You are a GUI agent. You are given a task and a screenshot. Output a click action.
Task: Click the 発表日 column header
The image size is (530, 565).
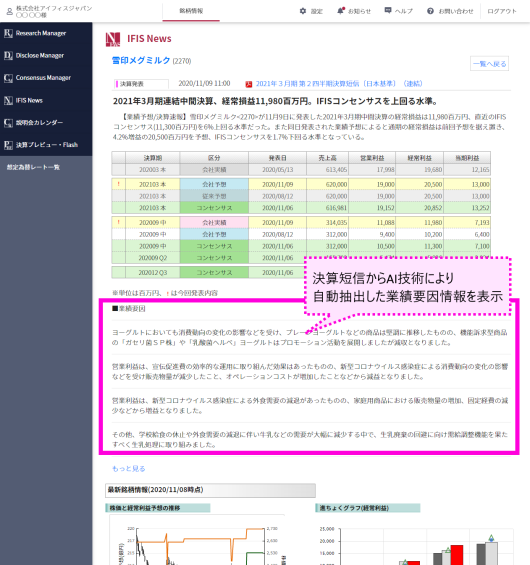[277, 158]
